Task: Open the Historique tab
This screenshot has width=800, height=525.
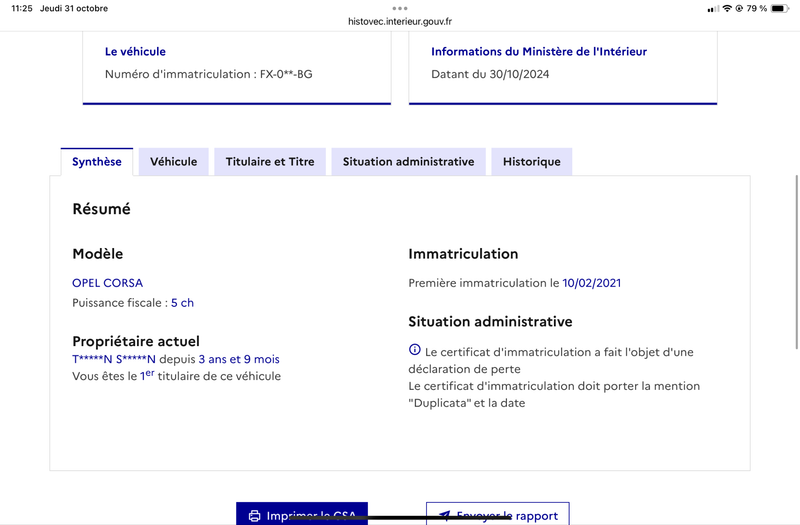Action: pyautogui.click(x=532, y=162)
